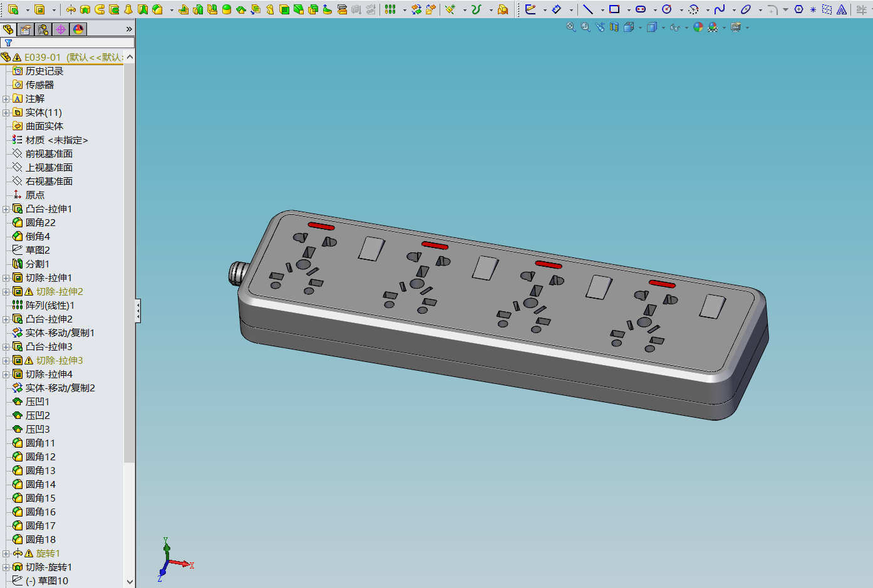Screen dimensions: 873x588
Task: Click feature tree scroll-down arrow
Action: coord(130,582)
